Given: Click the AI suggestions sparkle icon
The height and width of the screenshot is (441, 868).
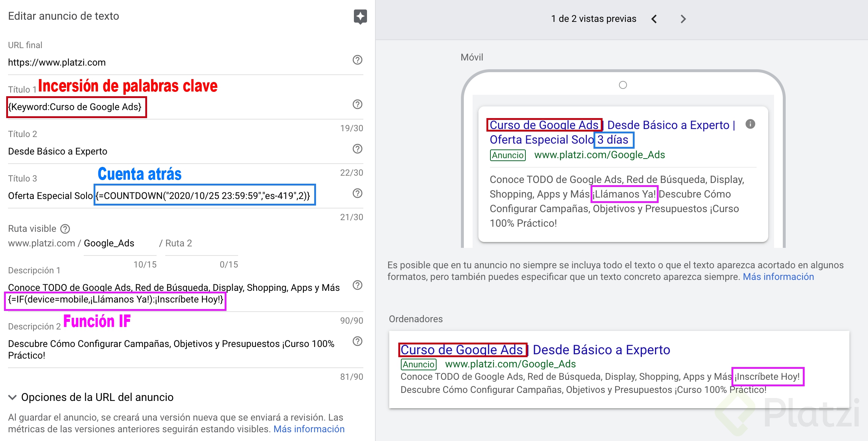Looking at the screenshot, I should click(x=360, y=17).
